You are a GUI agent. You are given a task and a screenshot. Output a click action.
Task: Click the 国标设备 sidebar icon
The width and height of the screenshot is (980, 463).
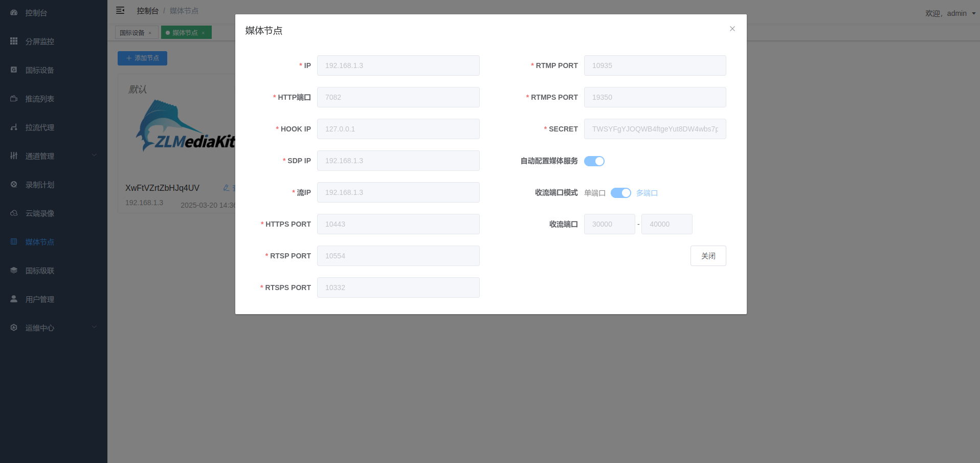[x=14, y=70]
